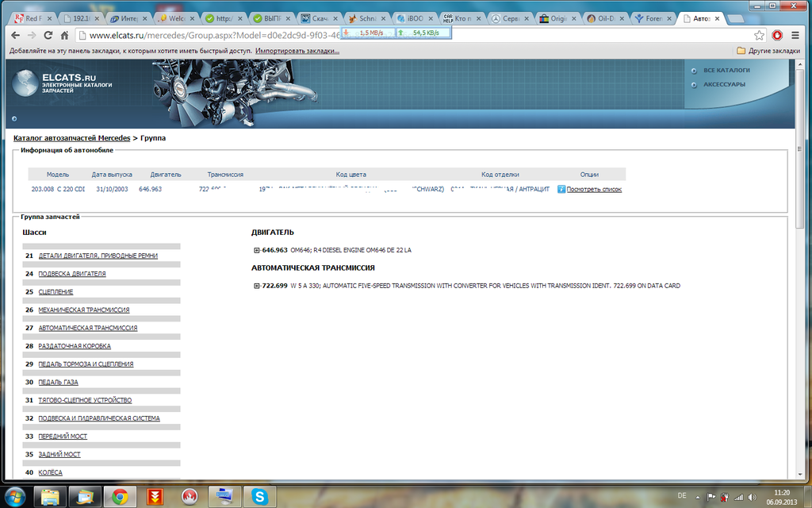Screen dimensions: 812x508
Task: Click the address bar URL field
Action: (396, 35)
